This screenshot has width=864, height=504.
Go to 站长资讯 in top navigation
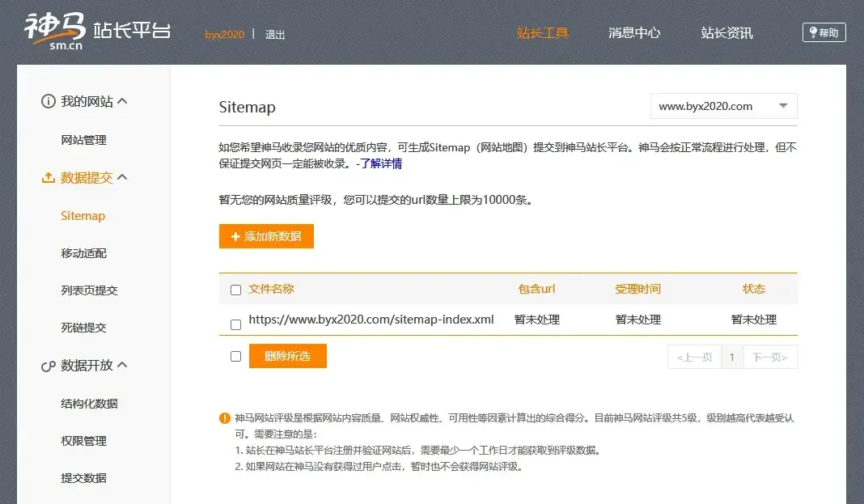tap(726, 33)
